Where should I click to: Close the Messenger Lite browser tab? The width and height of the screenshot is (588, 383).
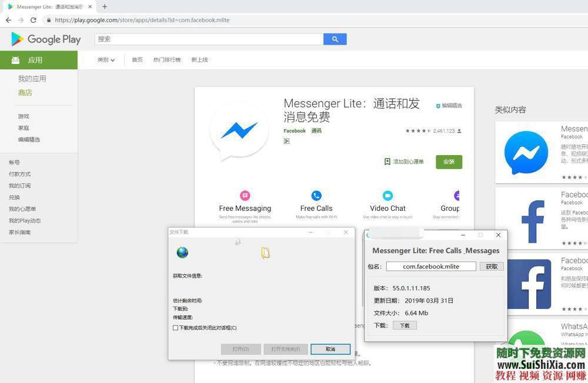pos(90,6)
